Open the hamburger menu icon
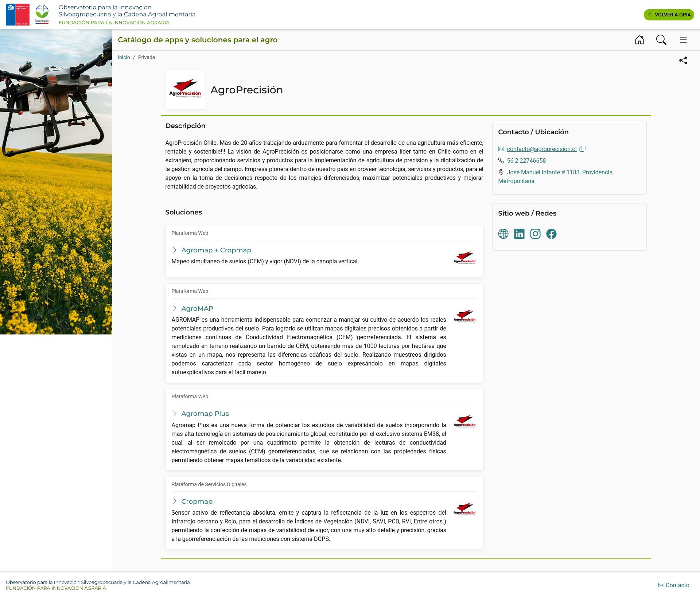 coord(683,40)
